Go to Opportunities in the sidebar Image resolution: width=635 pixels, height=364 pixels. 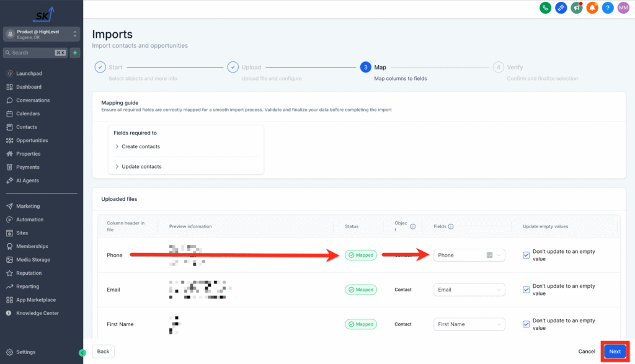[x=32, y=140]
